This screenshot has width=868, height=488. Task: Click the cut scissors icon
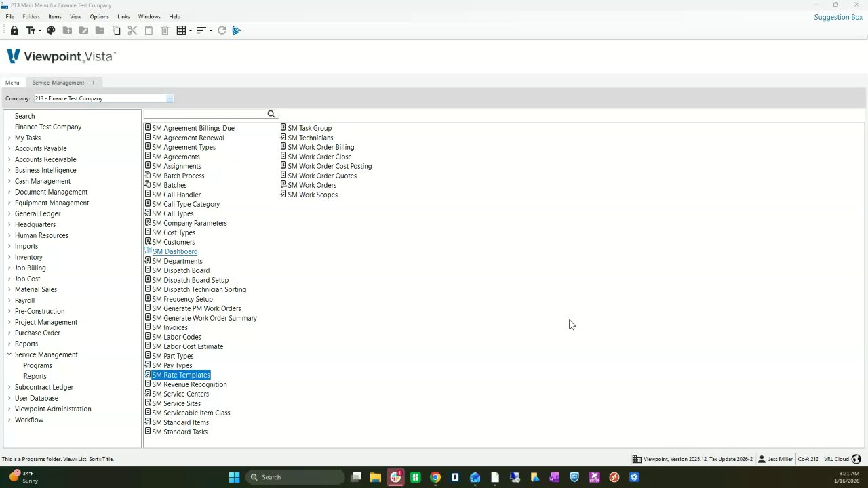point(132,30)
